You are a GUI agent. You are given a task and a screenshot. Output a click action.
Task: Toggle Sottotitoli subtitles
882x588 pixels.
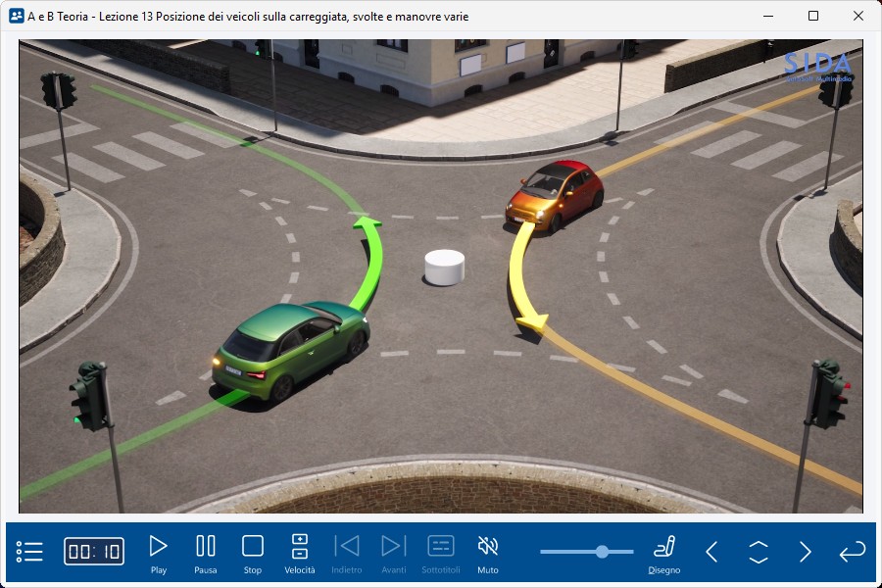[x=441, y=553]
